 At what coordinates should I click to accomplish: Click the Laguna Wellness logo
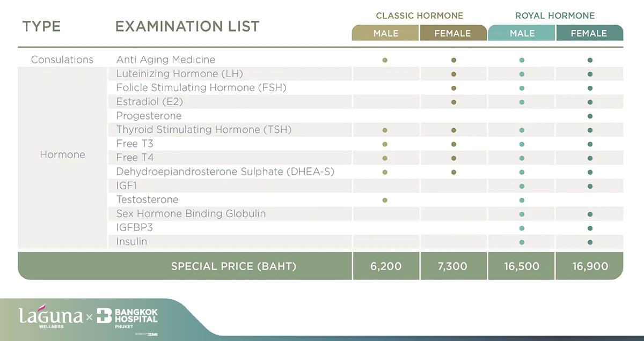[51, 317]
